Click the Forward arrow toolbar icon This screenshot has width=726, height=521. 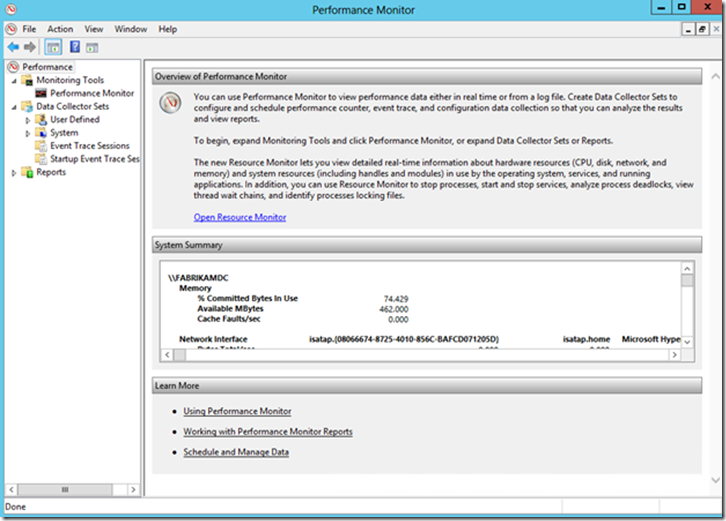tap(30, 47)
